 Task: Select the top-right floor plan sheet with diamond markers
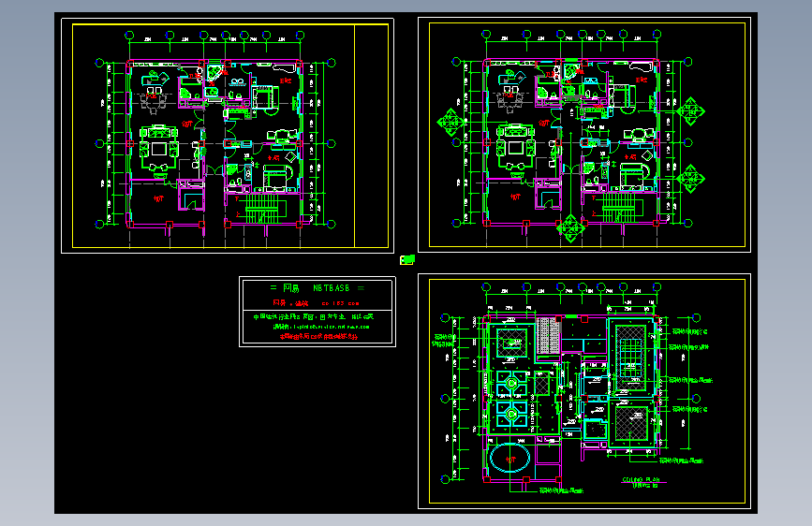pyautogui.click(x=584, y=135)
